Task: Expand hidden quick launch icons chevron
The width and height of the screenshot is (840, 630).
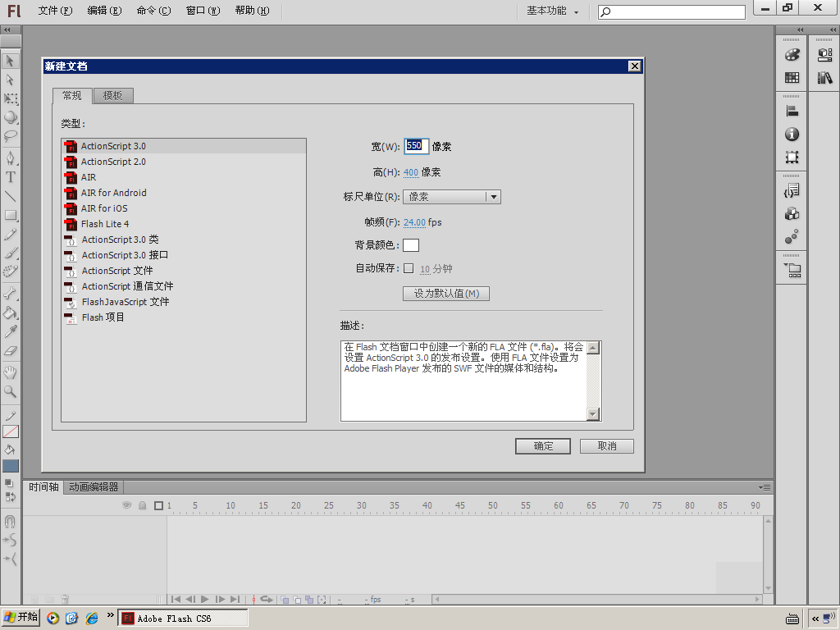Action: pyautogui.click(x=111, y=615)
